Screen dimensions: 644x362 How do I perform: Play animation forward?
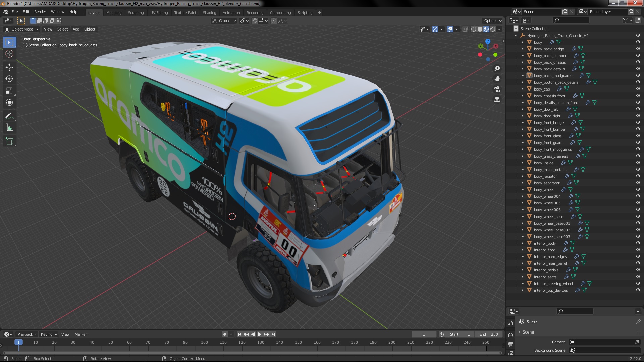[260, 334]
